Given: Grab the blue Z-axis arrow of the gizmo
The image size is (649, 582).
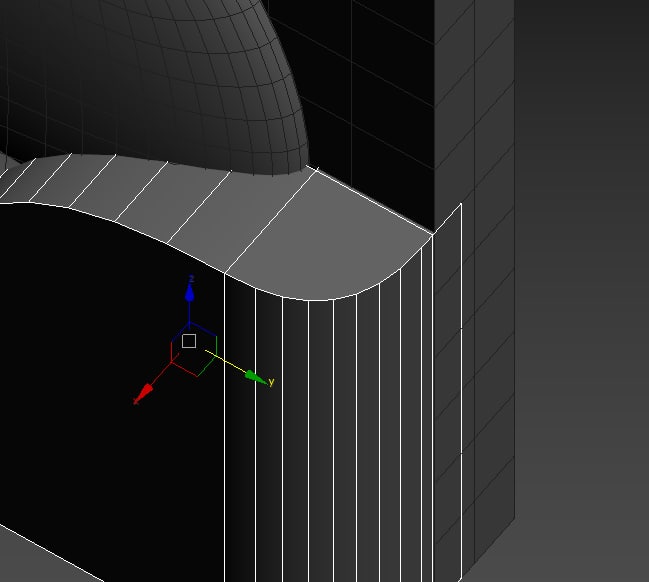Looking at the screenshot, I should [x=190, y=293].
